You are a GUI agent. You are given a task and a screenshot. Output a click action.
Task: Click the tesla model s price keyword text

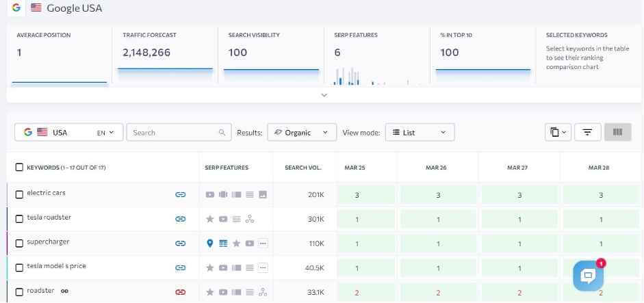click(x=56, y=265)
